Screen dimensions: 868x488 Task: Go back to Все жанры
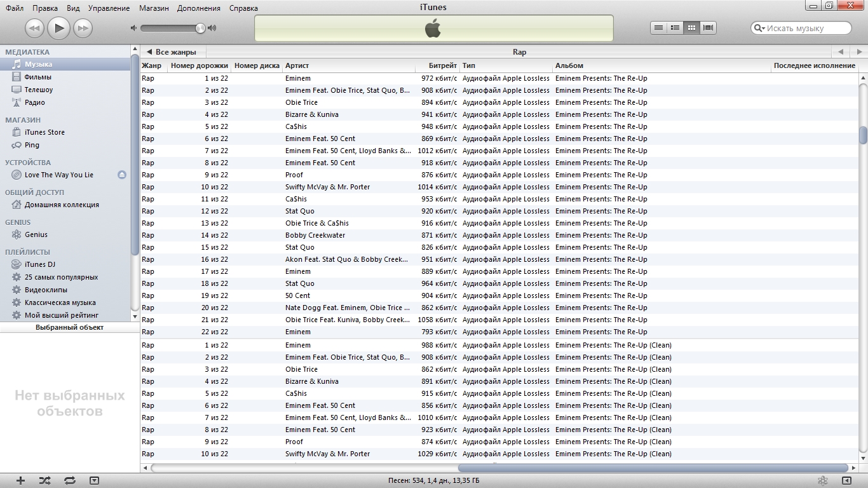[x=172, y=52]
